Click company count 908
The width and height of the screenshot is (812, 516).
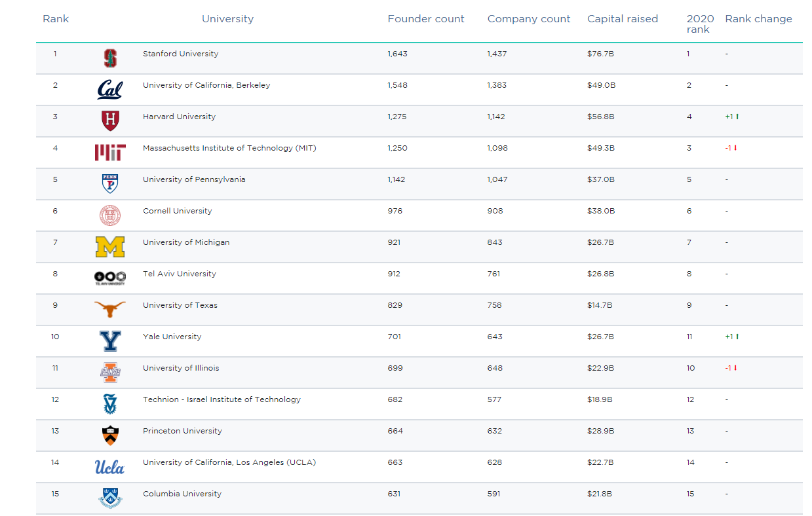495,211
